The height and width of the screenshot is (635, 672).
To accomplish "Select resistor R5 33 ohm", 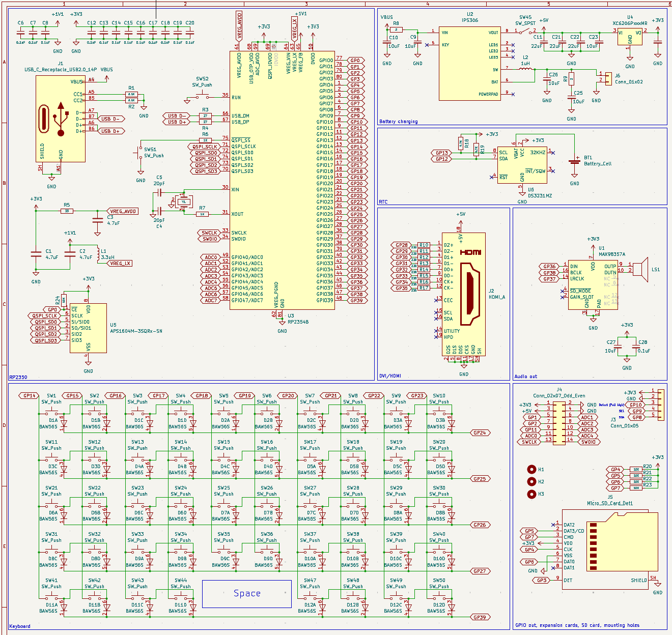I will (x=67, y=211).
